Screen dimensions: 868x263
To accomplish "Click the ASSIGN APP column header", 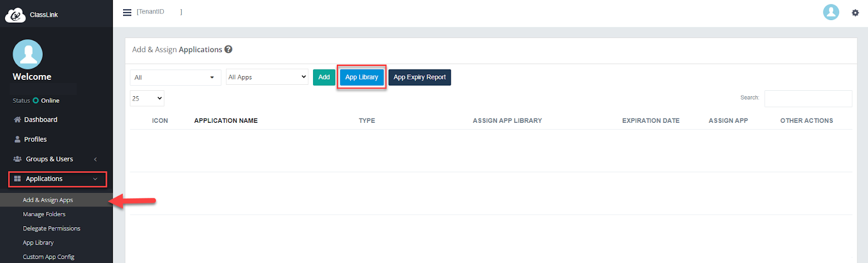I will [728, 121].
